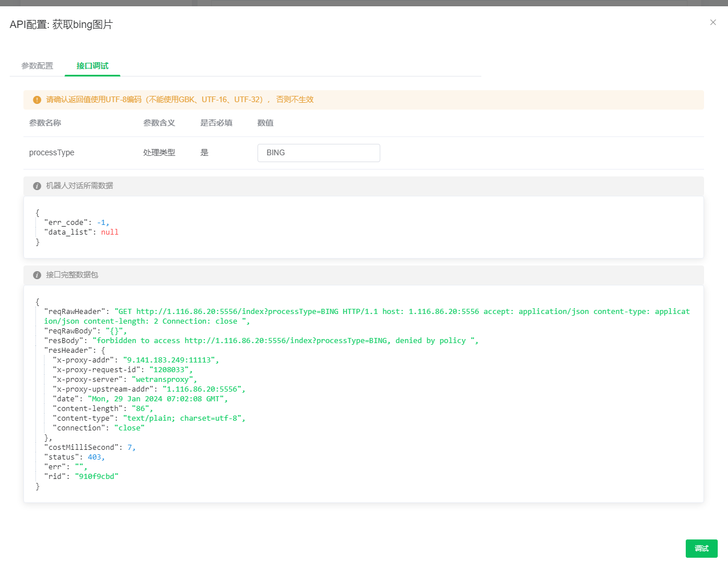728x568 pixels.
Task: Click the 是 required cell for processType
Action: tap(204, 152)
